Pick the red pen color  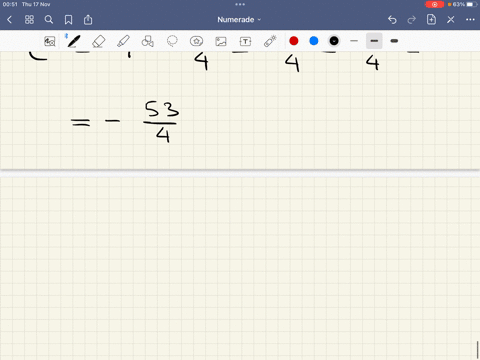(294, 41)
